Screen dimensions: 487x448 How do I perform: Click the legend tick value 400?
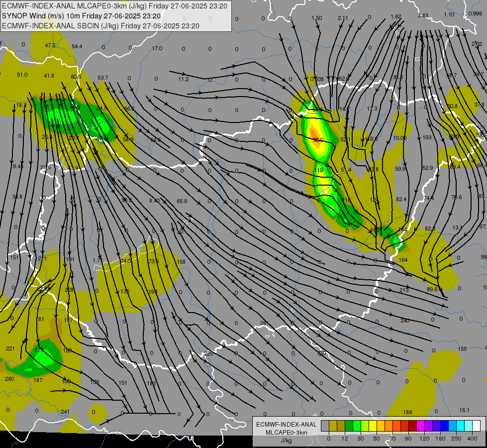tap(472, 439)
